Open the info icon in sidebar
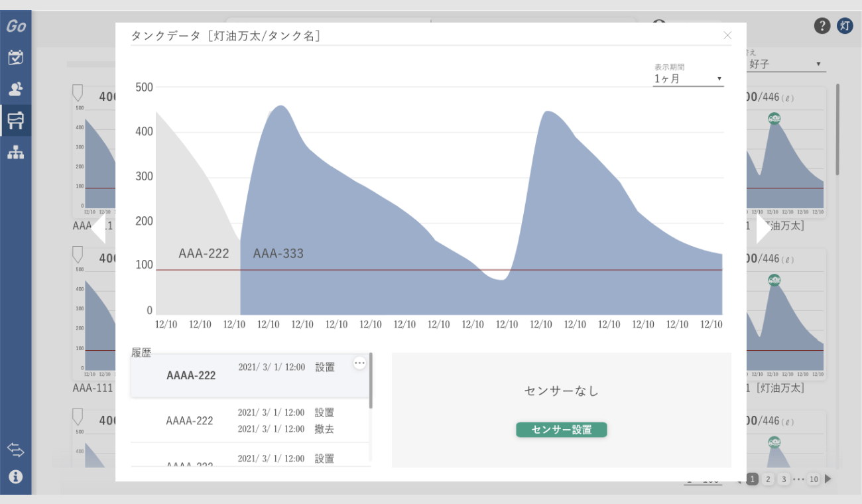 16,476
